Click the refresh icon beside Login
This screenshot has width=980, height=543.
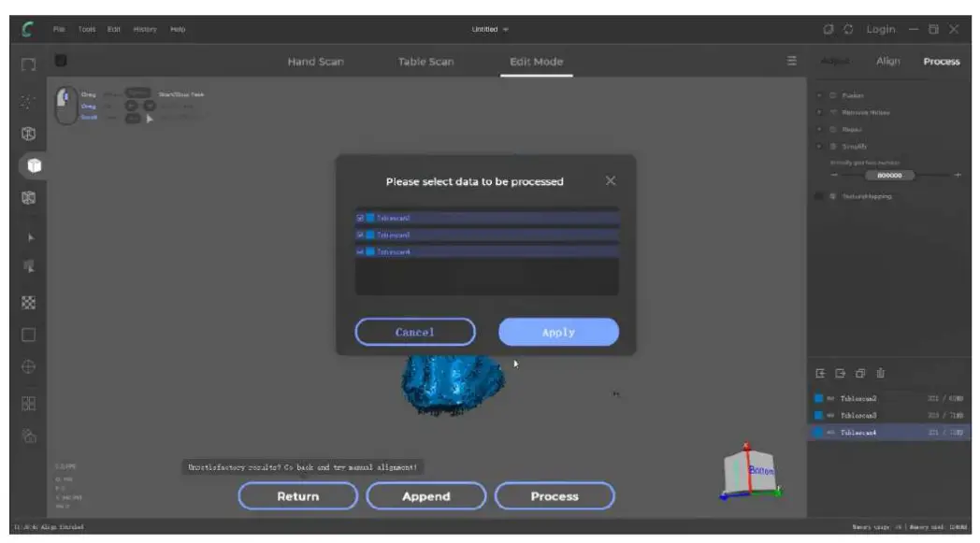click(x=848, y=29)
